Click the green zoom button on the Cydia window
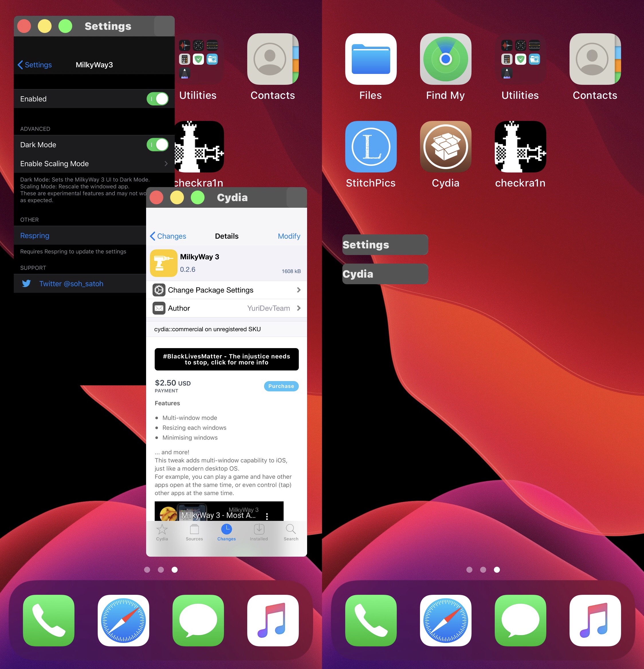This screenshot has height=669, width=644. [x=197, y=197]
